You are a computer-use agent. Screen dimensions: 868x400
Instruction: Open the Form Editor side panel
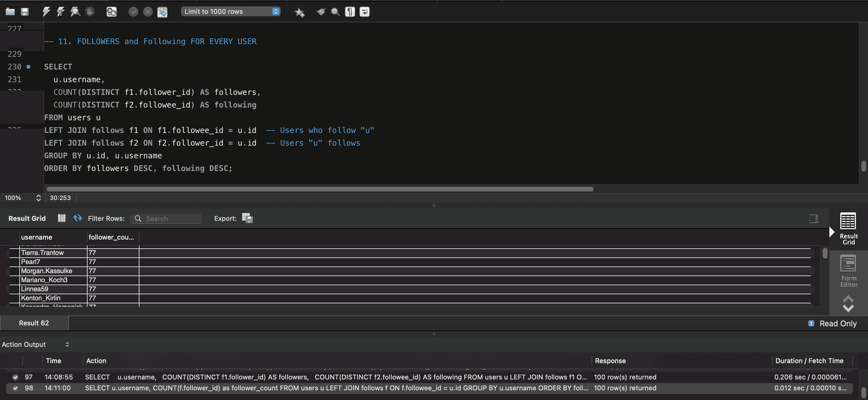tap(848, 272)
